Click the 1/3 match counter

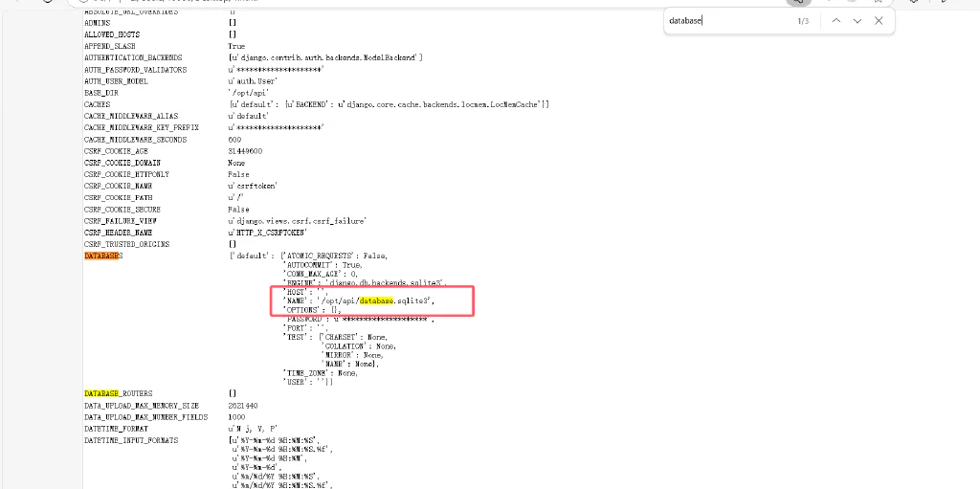pos(803,21)
